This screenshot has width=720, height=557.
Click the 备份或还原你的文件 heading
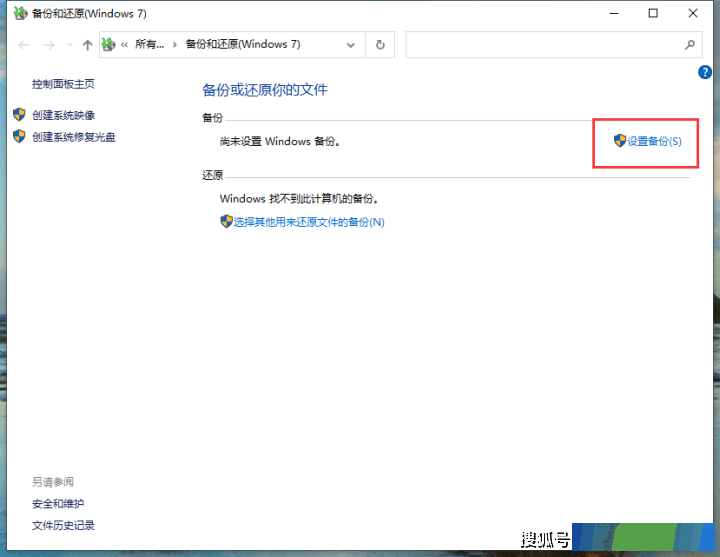(x=265, y=90)
